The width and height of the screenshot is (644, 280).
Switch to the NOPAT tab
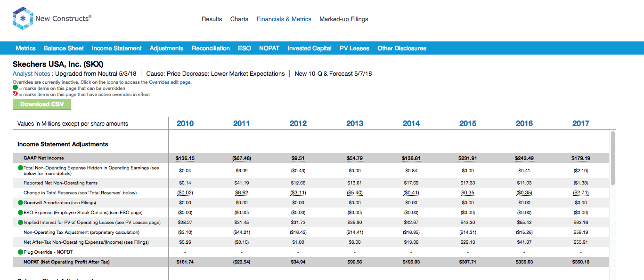tap(269, 48)
